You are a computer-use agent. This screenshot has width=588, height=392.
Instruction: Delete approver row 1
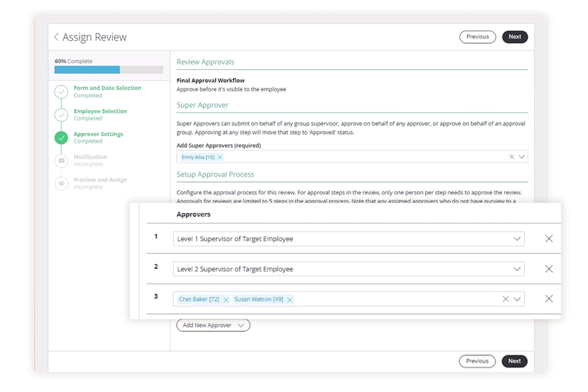pos(549,238)
